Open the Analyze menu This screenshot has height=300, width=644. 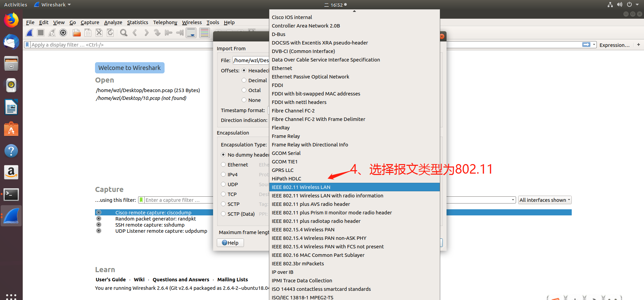coord(113,22)
